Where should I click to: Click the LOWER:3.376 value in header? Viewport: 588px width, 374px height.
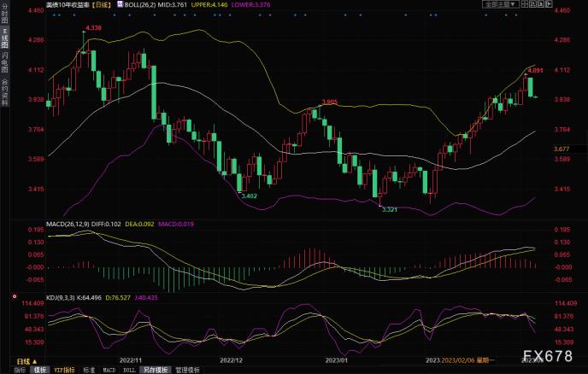click(251, 5)
